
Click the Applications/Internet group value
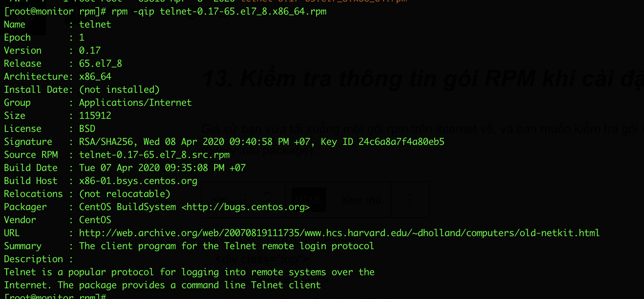pyautogui.click(x=135, y=103)
